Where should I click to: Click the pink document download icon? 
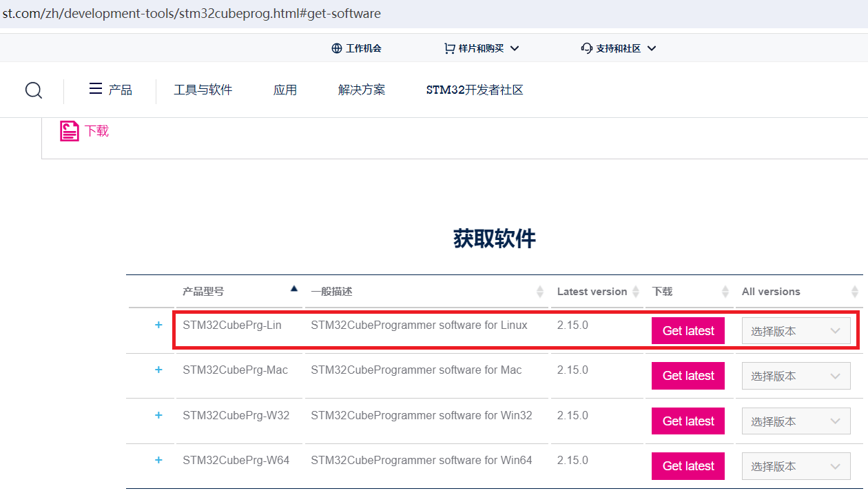tap(70, 131)
